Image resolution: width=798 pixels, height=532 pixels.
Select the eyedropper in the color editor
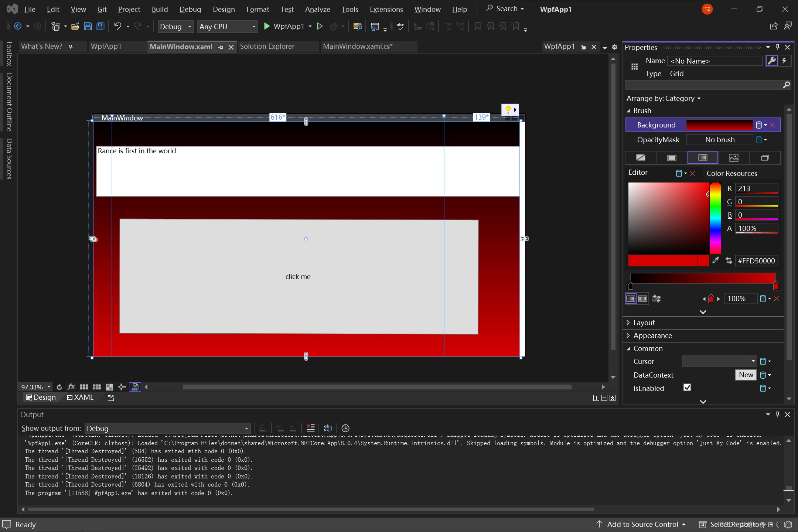[x=716, y=260]
